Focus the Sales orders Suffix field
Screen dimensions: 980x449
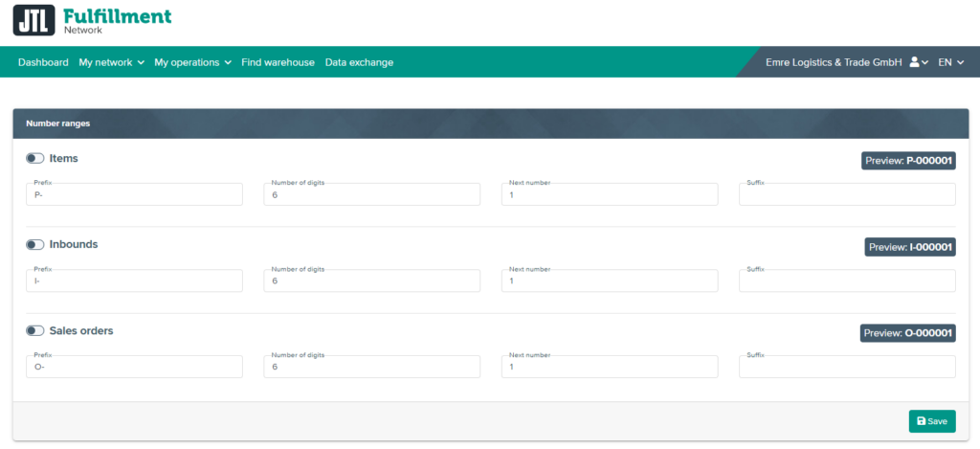(847, 367)
